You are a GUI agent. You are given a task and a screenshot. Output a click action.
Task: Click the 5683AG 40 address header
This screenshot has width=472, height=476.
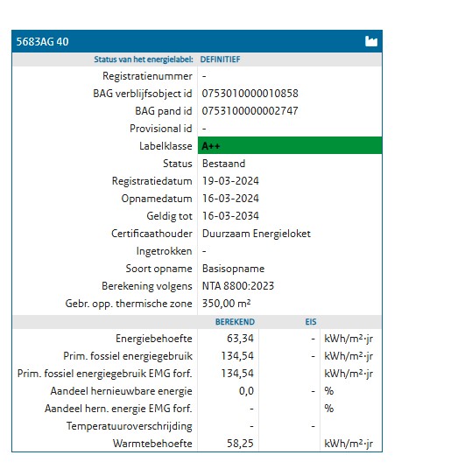pyautogui.click(x=43, y=42)
